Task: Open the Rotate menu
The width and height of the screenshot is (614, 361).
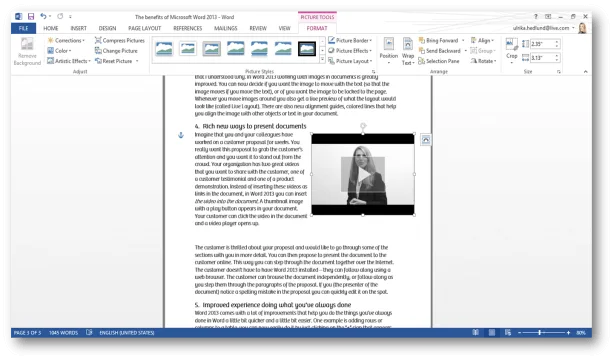Action: [484, 61]
